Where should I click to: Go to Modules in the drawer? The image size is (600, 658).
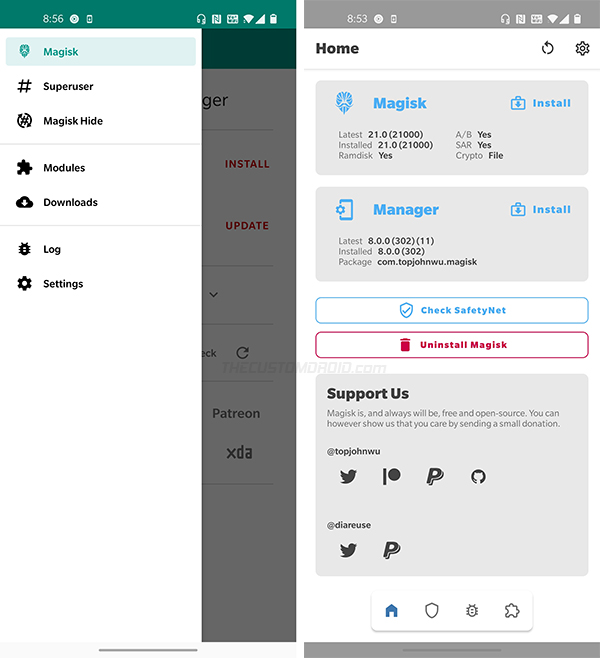click(101, 168)
